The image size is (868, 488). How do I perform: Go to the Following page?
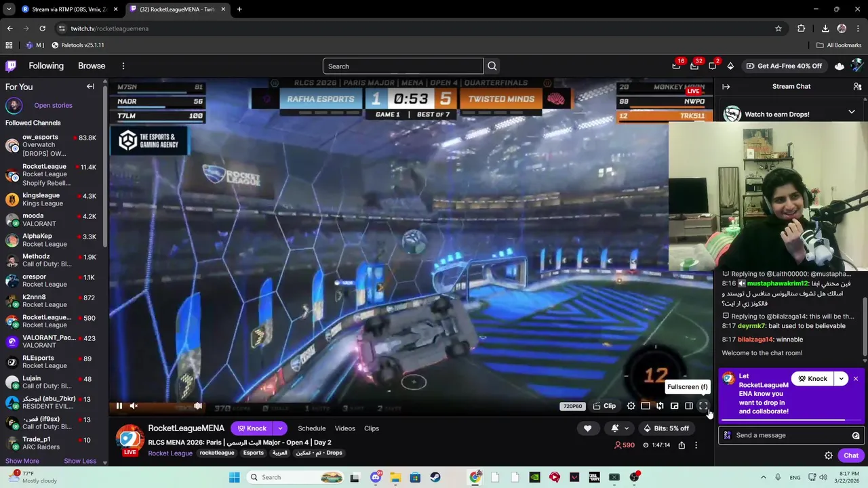(x=46, y=66)
